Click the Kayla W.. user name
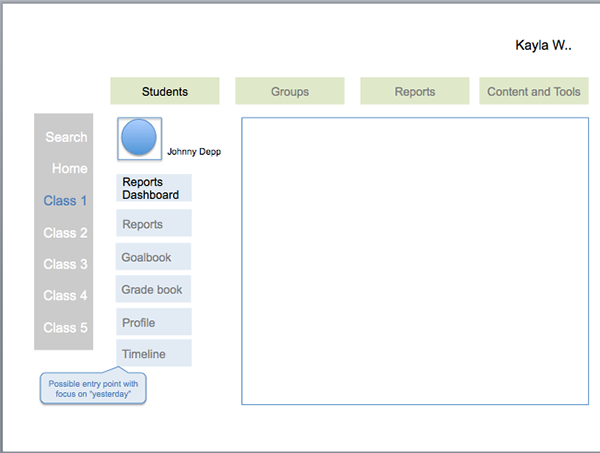 coord(543,45)
